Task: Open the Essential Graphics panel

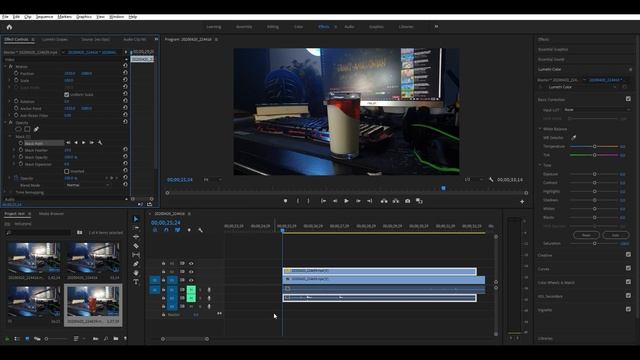Action: coord(553,49)
